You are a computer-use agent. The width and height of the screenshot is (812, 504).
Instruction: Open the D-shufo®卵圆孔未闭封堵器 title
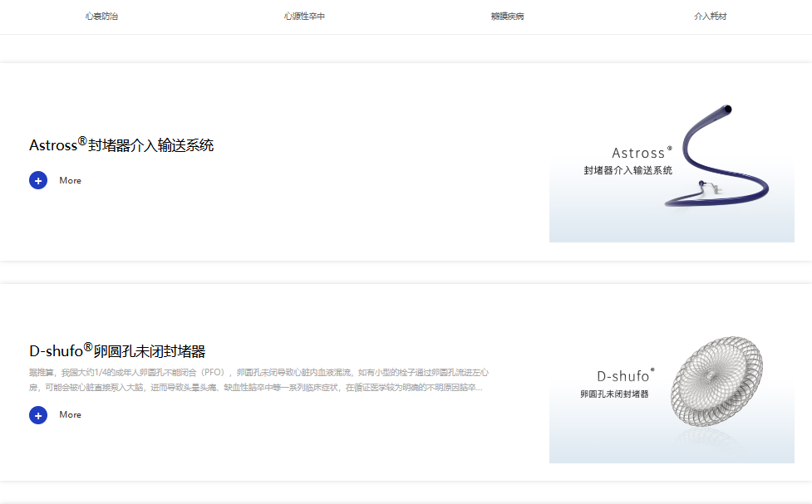click(x=117, y=350)
